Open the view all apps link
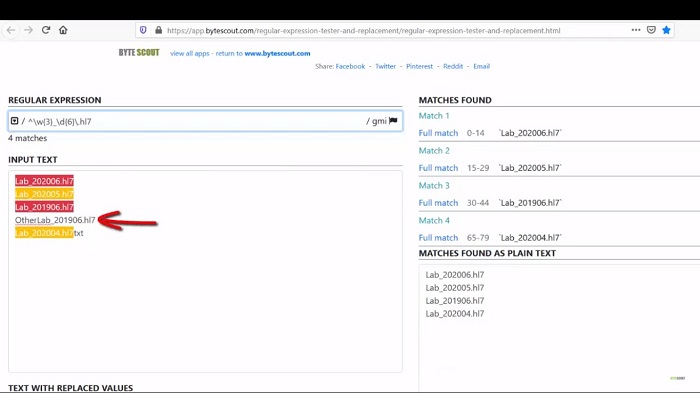Image resolution: width=700 pixels, height=393 pixels. 190,53
